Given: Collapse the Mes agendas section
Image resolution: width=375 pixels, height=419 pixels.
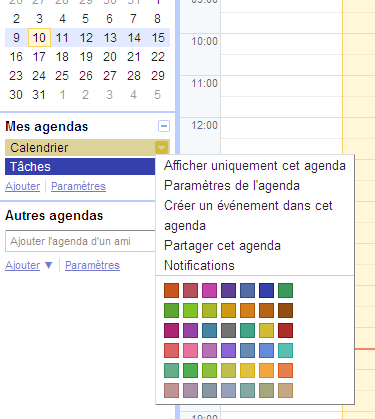Looking at the screenshot, I should click(163, 126).
